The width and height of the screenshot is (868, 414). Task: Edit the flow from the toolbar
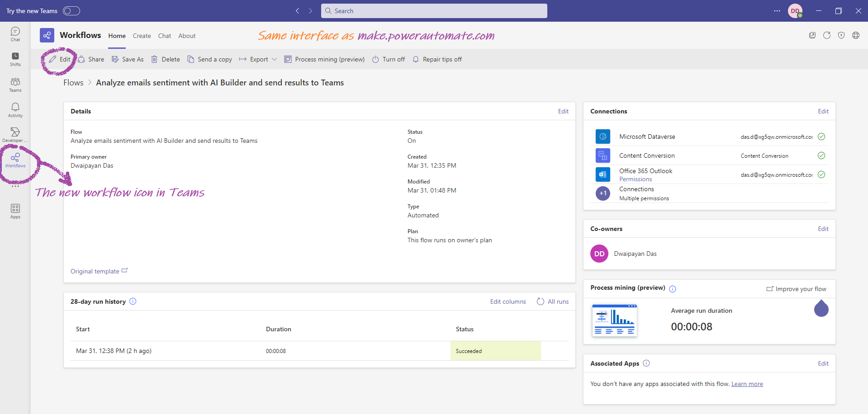[x=60, y=59]
